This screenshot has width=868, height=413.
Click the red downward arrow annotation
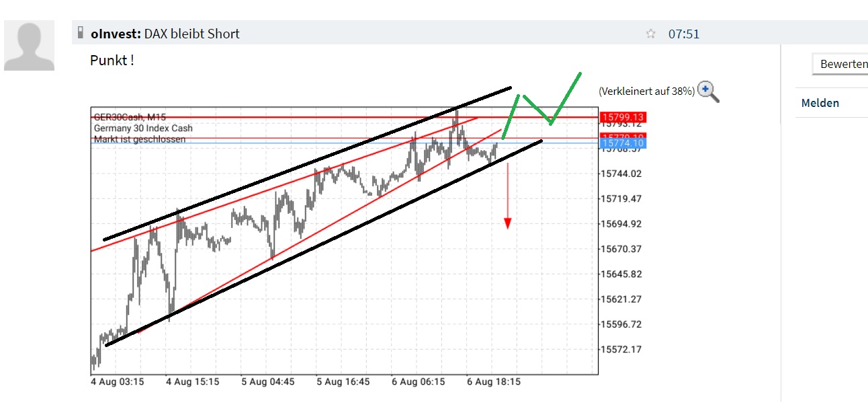tap(507, 202)
